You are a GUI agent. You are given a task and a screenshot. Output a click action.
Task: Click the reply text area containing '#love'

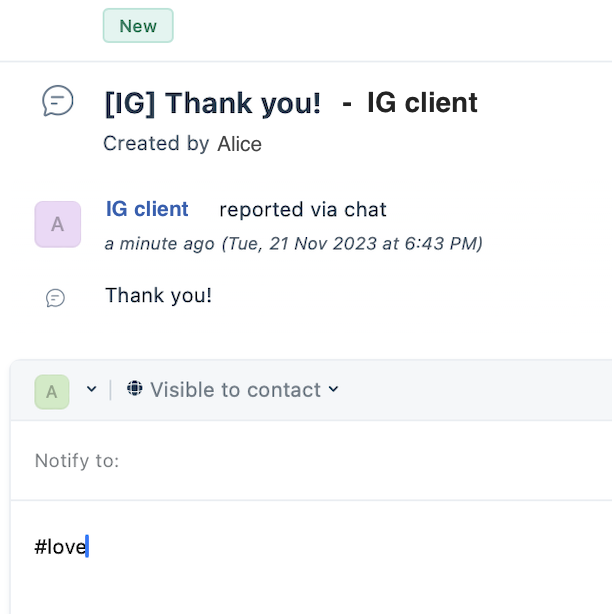pyautogui.click(x=311, y=558)
